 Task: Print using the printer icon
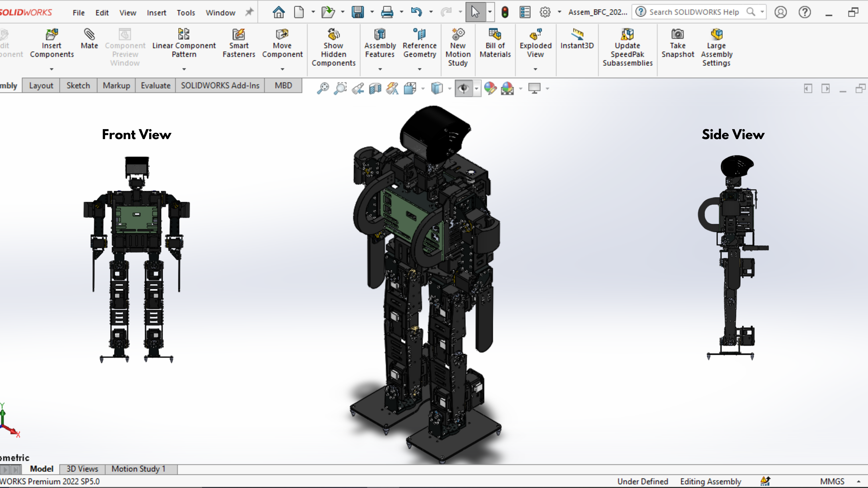click(387, 12)
